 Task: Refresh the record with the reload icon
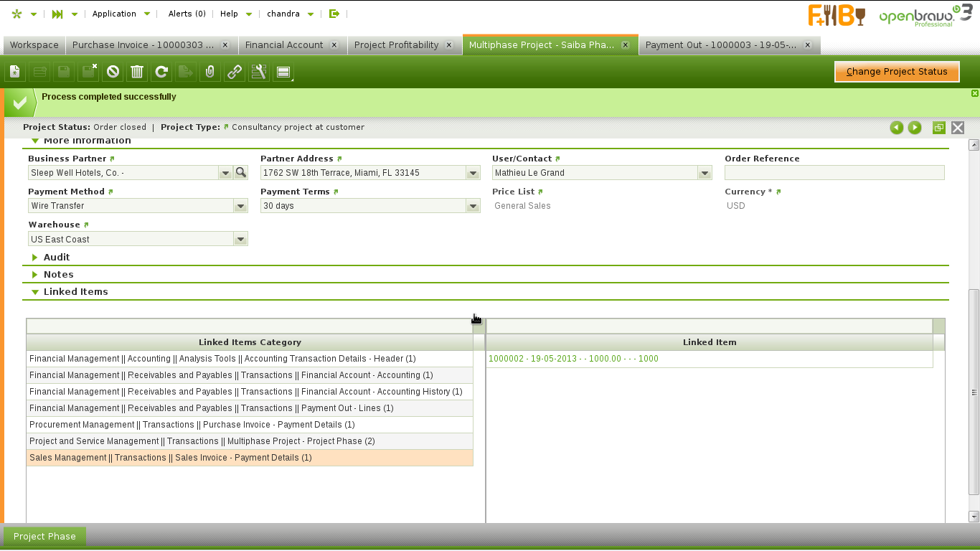(161, 72)
